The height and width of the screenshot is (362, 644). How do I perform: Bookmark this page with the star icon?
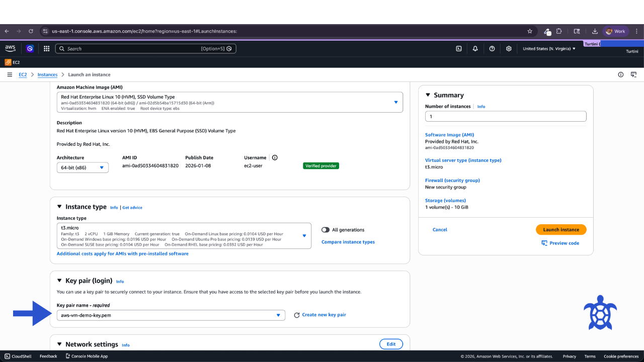pos(530,31)
